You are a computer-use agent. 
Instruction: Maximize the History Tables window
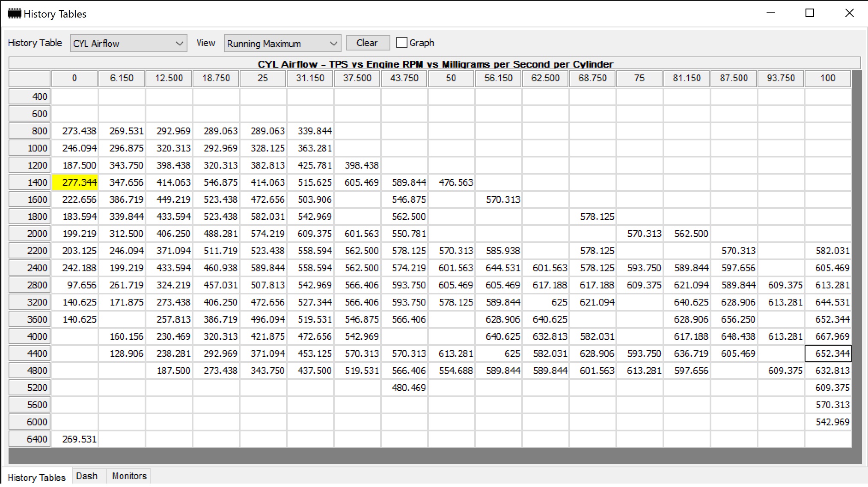810,13
